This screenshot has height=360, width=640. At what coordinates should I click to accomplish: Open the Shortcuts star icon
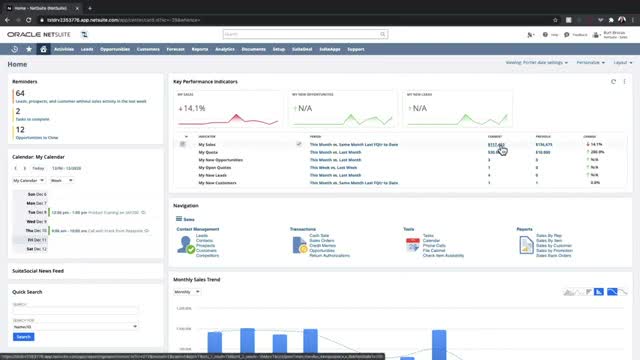coord(29,49)
